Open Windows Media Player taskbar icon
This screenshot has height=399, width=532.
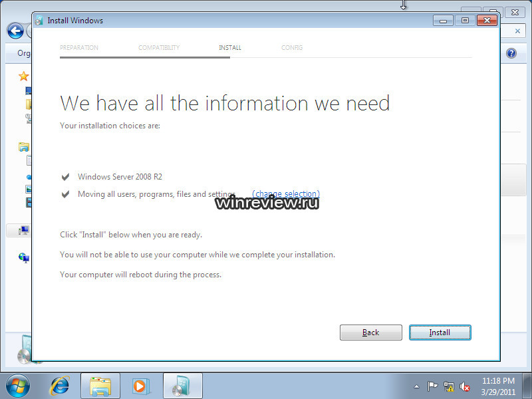pos(140,386)
